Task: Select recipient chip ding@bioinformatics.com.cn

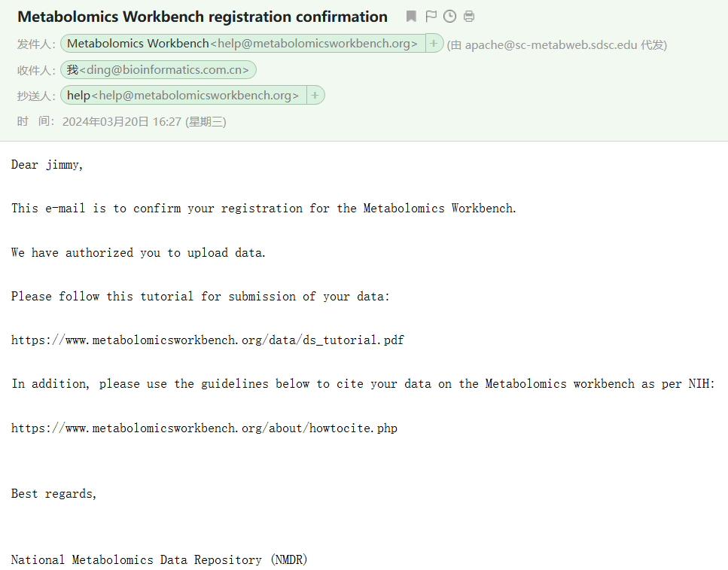Action: [x=158, y=70]
